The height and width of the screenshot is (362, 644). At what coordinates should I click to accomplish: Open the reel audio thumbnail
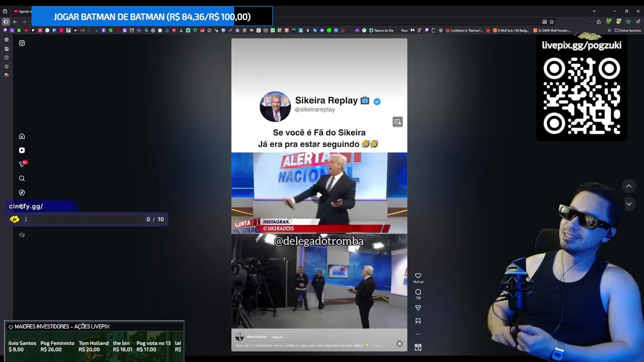(418, 347)
